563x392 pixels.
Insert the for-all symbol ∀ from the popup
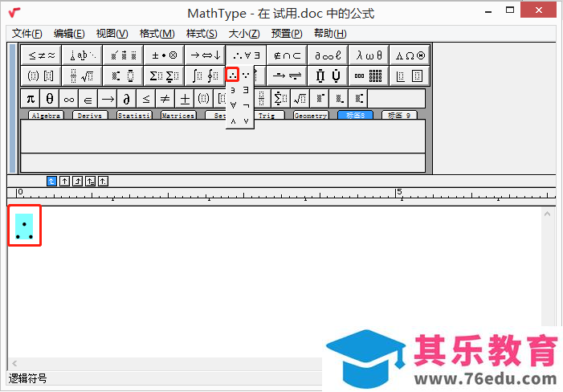tap(233, 105)
